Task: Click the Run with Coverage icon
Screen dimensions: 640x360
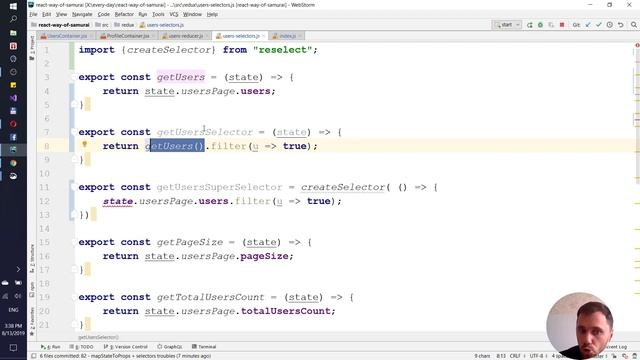Action: pyautogui.click(x=551, y=25)
